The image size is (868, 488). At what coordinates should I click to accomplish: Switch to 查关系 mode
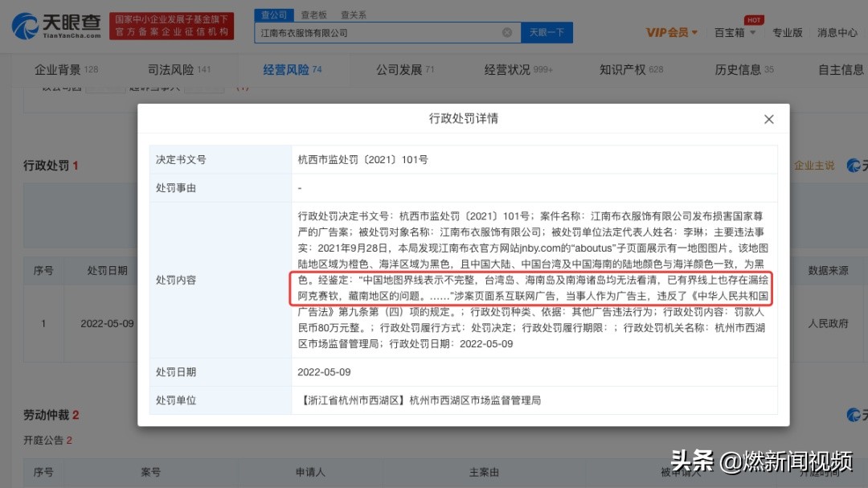coord(354,14)
